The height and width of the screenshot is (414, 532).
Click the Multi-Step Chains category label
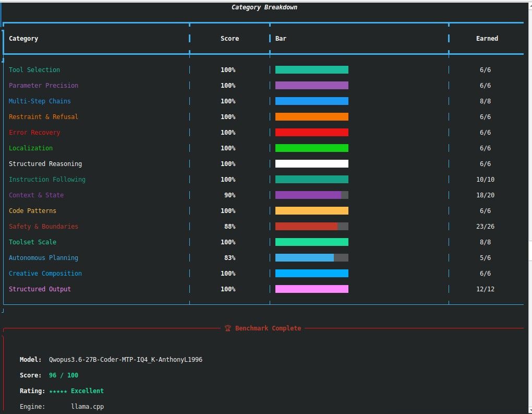click(40, 101)
